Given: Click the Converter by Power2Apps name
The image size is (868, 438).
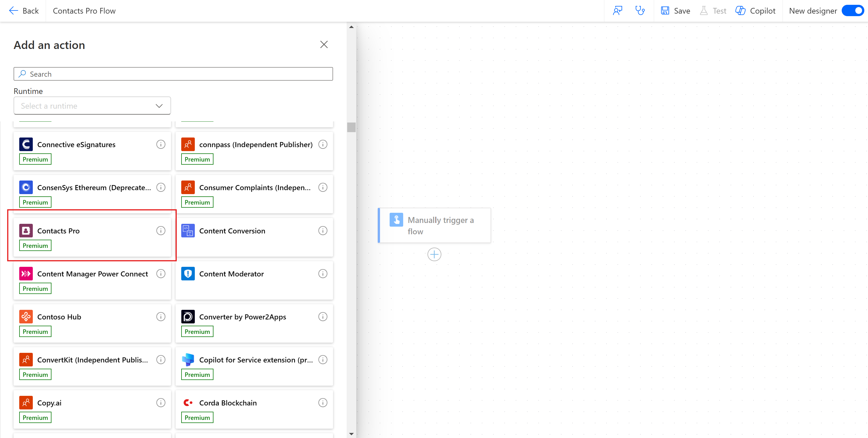Looking at the screenshot, I should pos(243,317).
